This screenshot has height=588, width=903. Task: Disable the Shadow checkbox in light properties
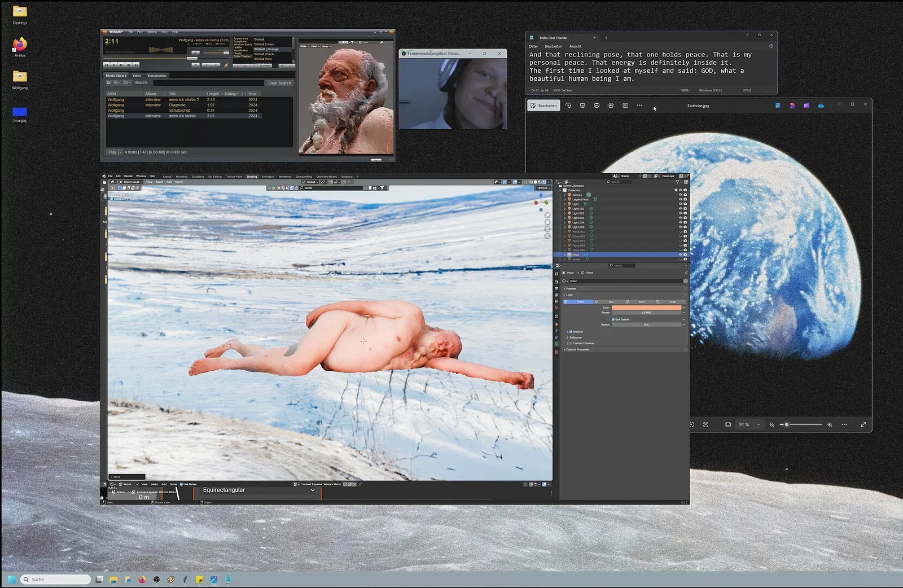pyautogui.click(x=571, y=332)
